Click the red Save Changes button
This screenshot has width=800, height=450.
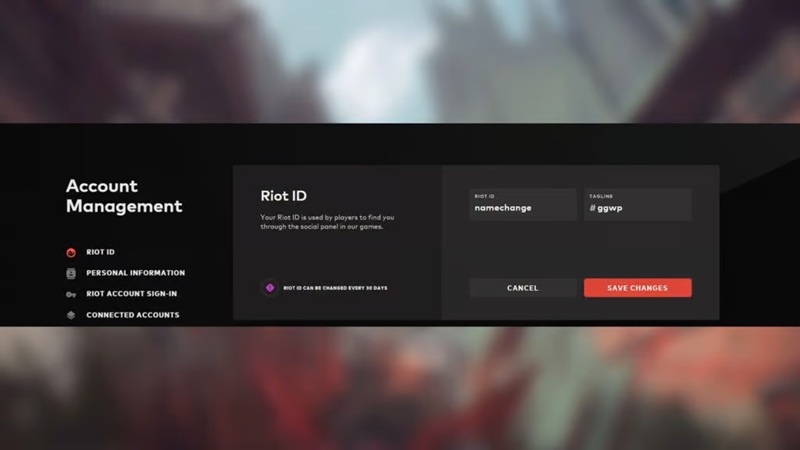[x=637, y=288]
